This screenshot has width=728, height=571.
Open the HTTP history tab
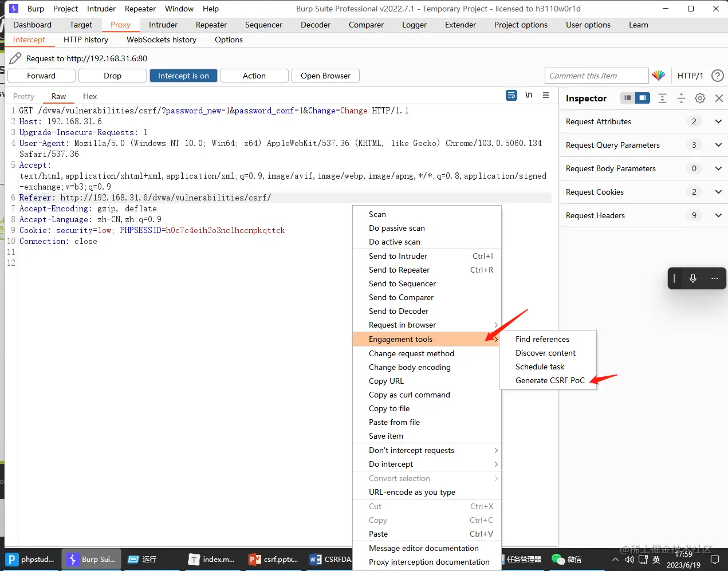coord(86,40)
